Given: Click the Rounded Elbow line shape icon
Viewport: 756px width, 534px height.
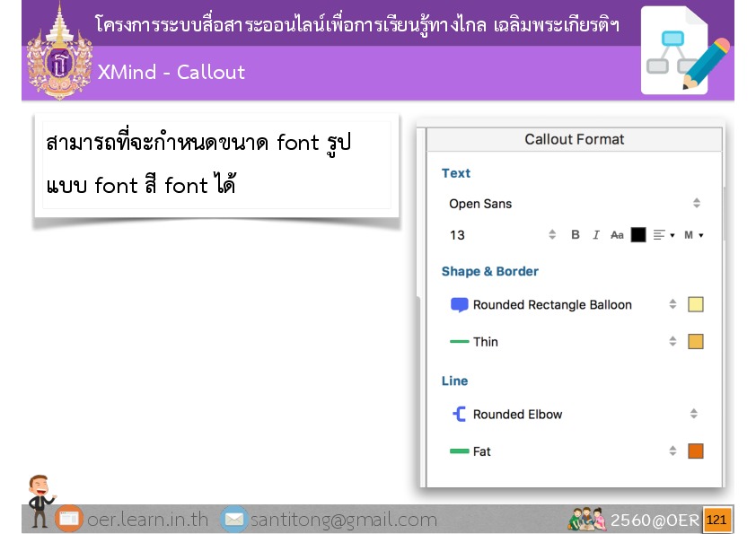Looking at the screenshot, I should click(x=459, y=415).
